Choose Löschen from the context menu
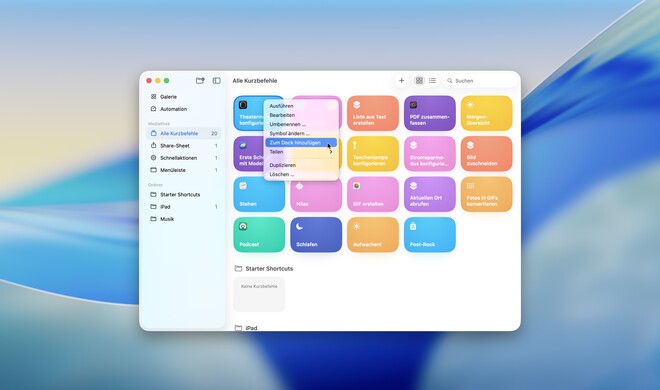660x390 pixels. click(301, 174)
